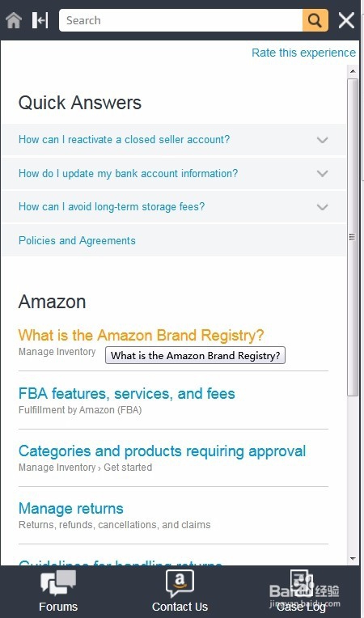Close the help panel with X icon
Viewport: 364px width, 618px height.
(x=346, y=20)
